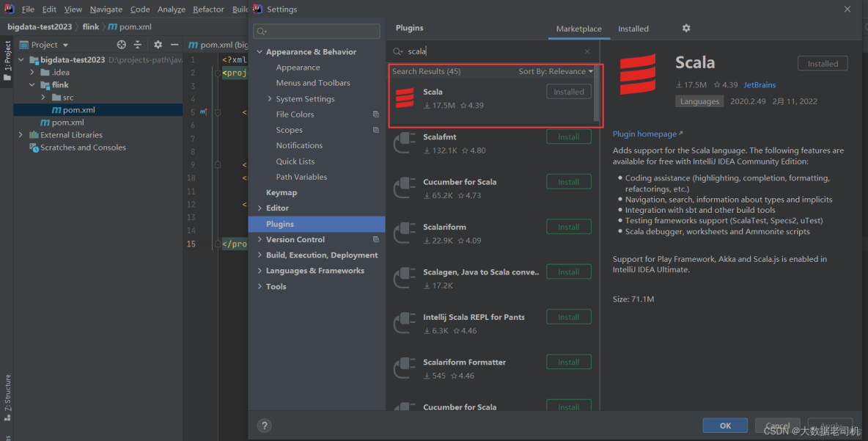
Task: Open the Refactor menu
Action: click(208, 9)
